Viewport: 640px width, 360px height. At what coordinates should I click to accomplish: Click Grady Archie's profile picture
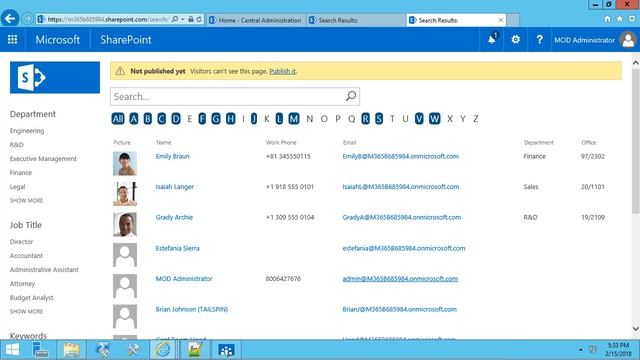(x=125, y=224)
